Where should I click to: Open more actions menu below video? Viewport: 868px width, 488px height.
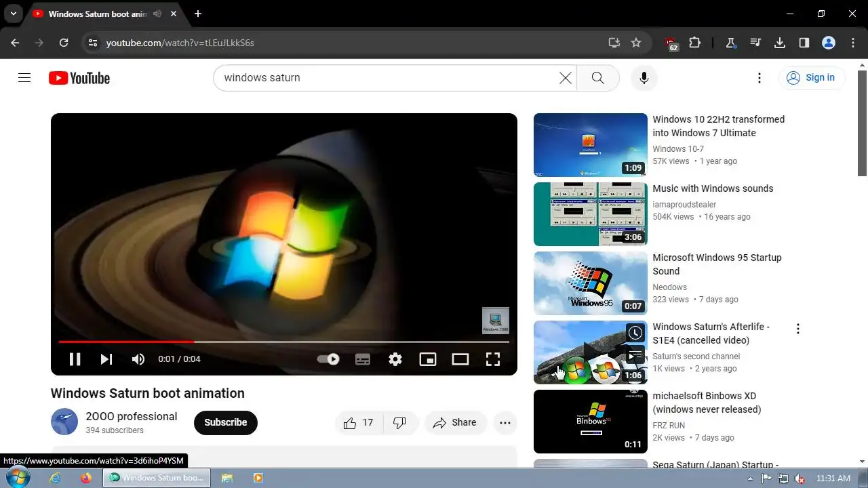[x=505, y=422]
